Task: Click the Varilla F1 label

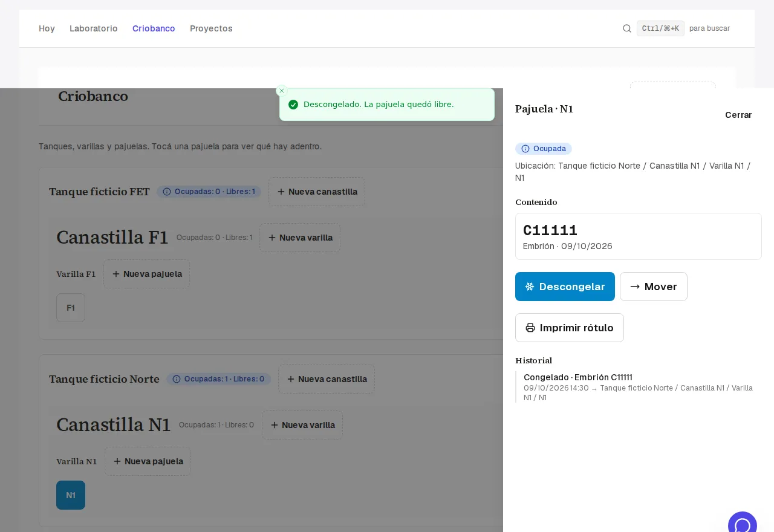Action: 76,274
